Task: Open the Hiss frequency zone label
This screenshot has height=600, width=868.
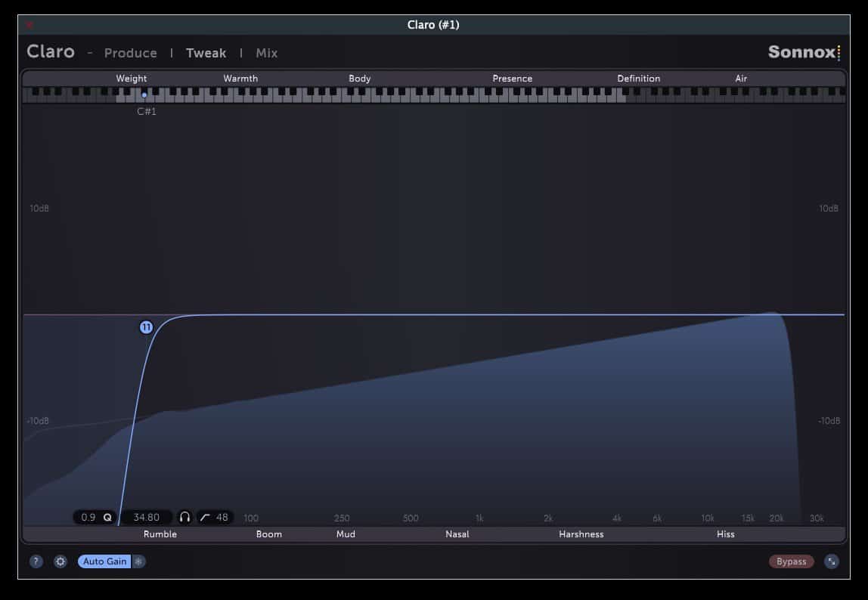Action: coord(725,534)
